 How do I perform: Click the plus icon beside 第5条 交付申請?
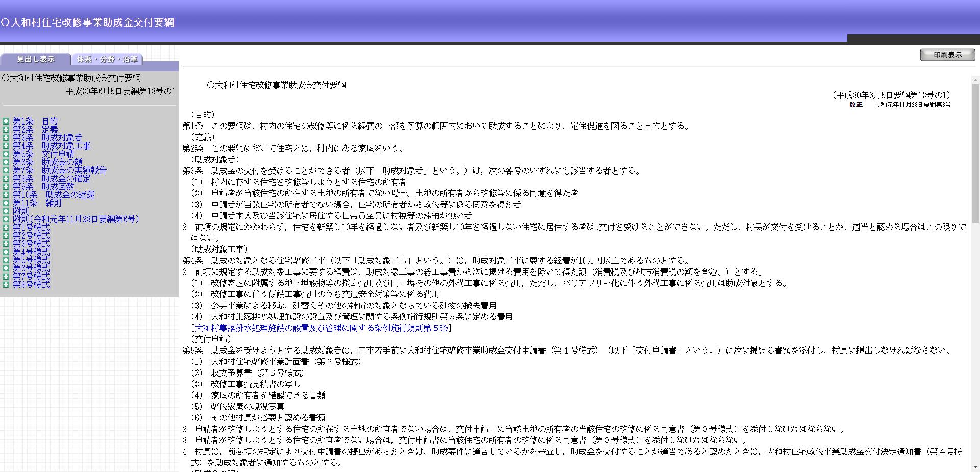pos(5,154)
